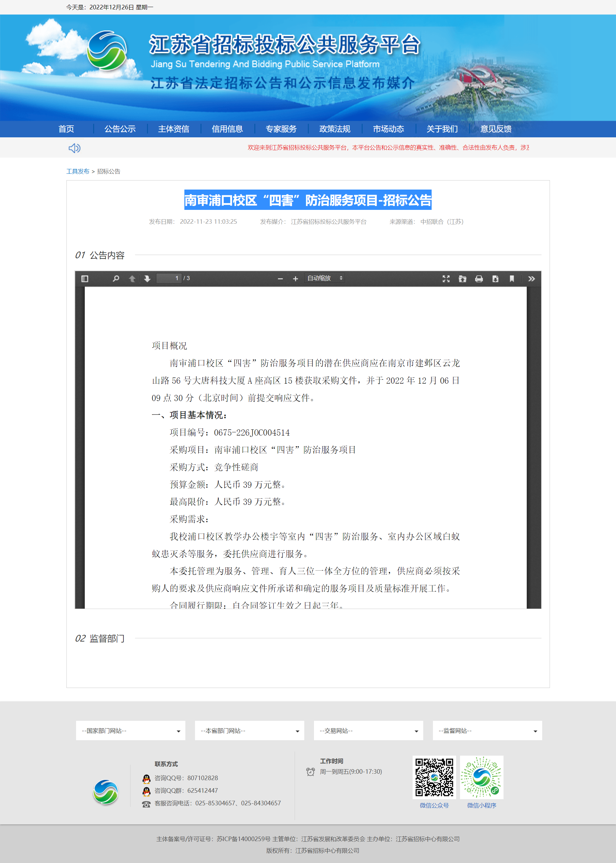Go to previous PDF page
Screen dimensions: 616x863
pyautogui.click(x=132, y=279)
